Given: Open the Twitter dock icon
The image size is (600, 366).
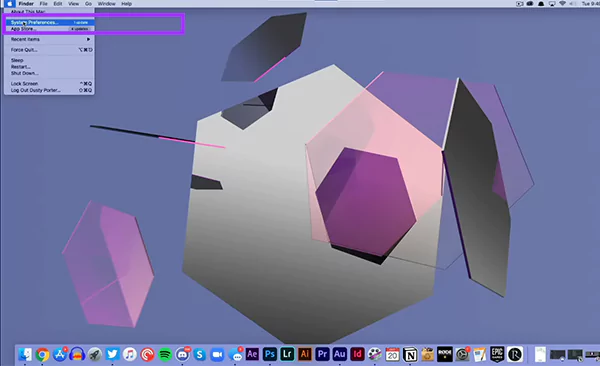Looking at the screenshot, I should click(x=112, y=355).
